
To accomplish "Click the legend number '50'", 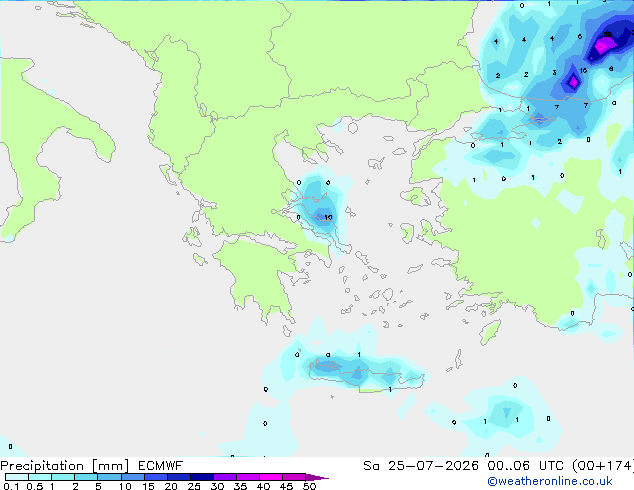I will click(310, 486).
